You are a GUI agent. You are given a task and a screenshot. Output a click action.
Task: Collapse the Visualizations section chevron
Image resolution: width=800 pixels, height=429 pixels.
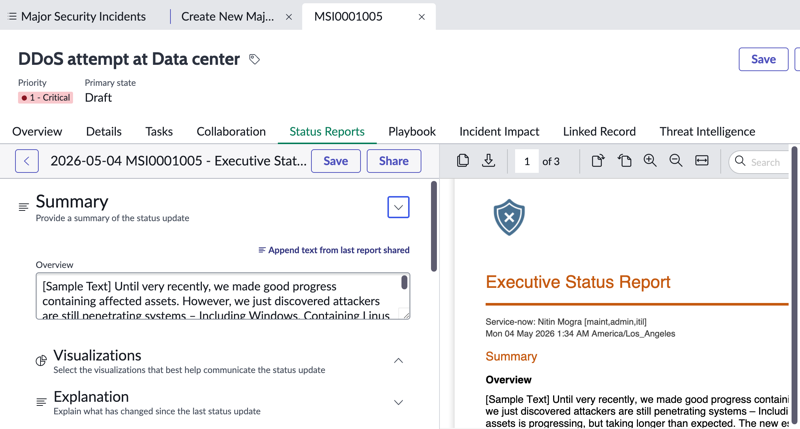[x=398, y=361]
